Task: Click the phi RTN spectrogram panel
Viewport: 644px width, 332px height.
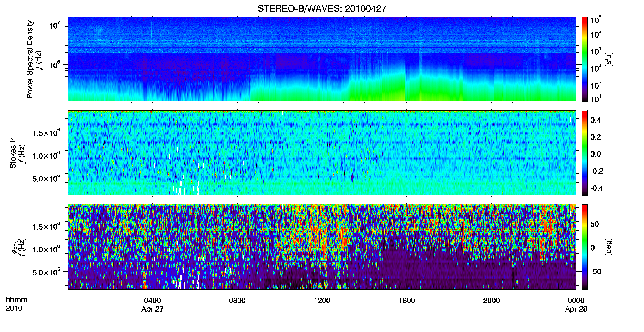Action: click(x=322, y=247)
